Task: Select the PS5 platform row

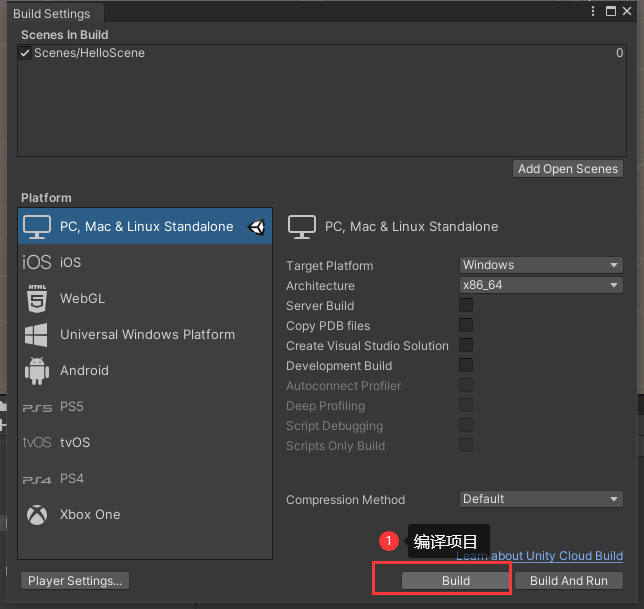Action: pyautogui.click(x=145, y=407)
